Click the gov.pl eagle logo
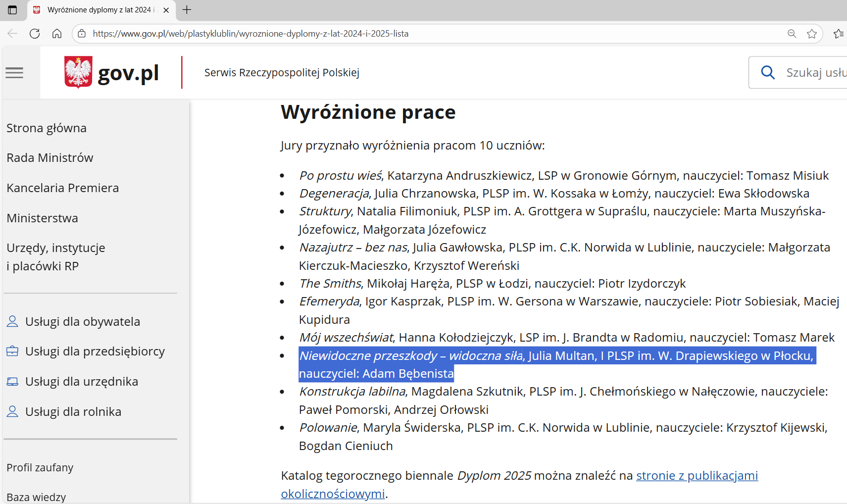This screenshot has width=847, height=504. (x=78, y=72)
